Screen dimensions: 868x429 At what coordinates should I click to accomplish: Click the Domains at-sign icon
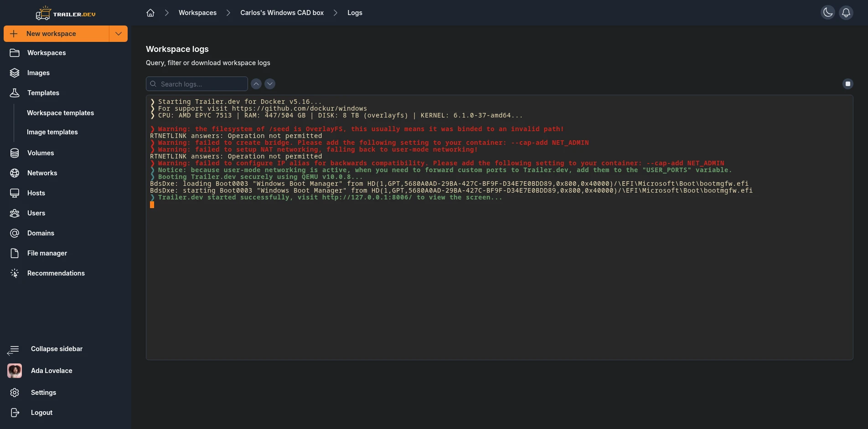point(15,233)
